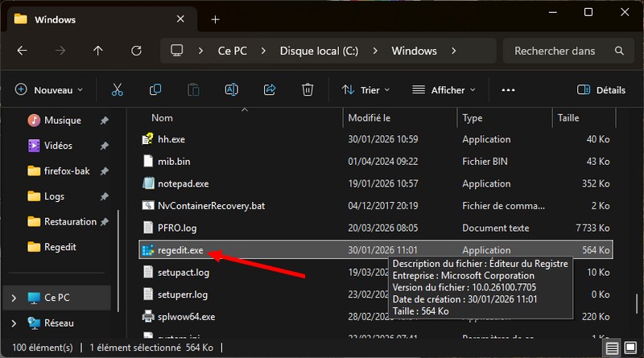
Task: Click the Refresh button in navigation bar
Action: pyautogui.click(x=136, y=51)
